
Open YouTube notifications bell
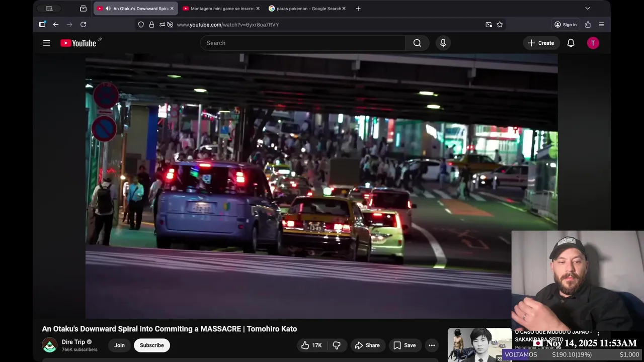click(x=571, y=43)
